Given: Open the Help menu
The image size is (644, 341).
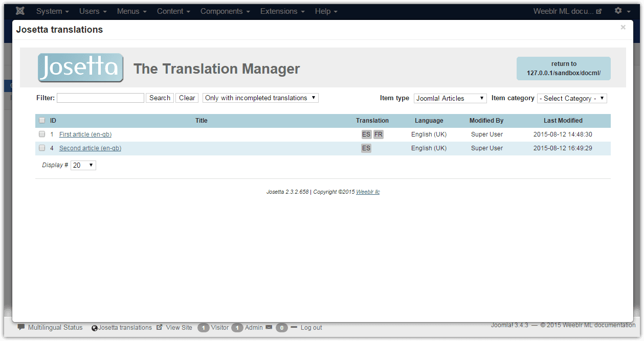Looking at the screenshot, I should tap(326, 11).
